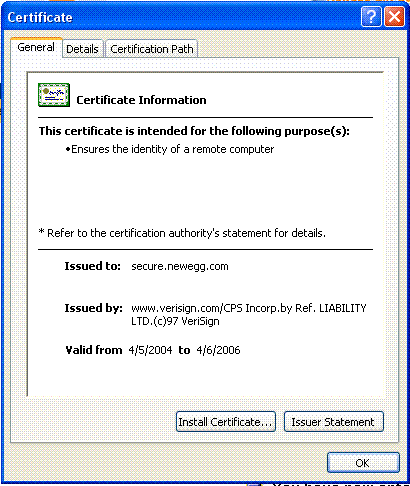The height and width of the screenshot is (486, 410).
Task: Click the Certificate title bar text
Action: click(x=40, y=17)
